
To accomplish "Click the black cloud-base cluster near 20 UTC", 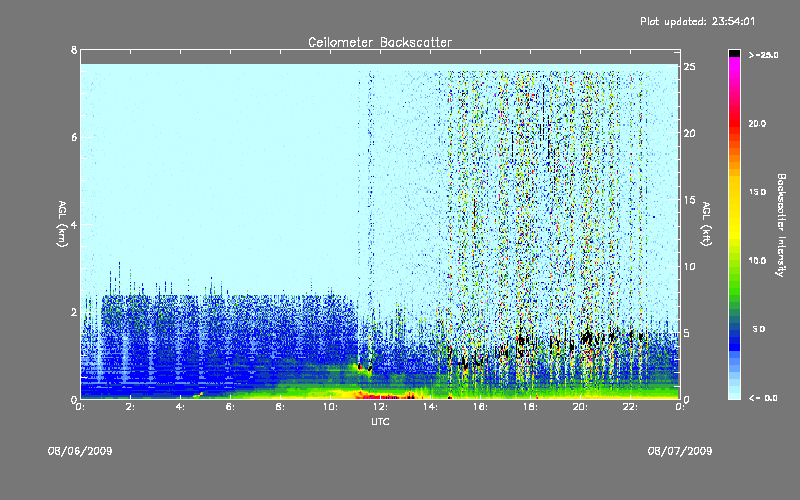I will pos(587,337).
